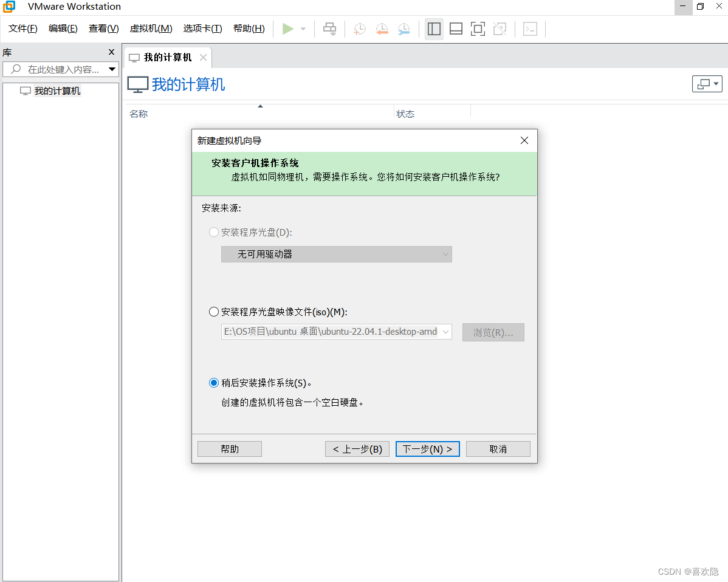Open the 查看(V) menu

click(103, 29)
